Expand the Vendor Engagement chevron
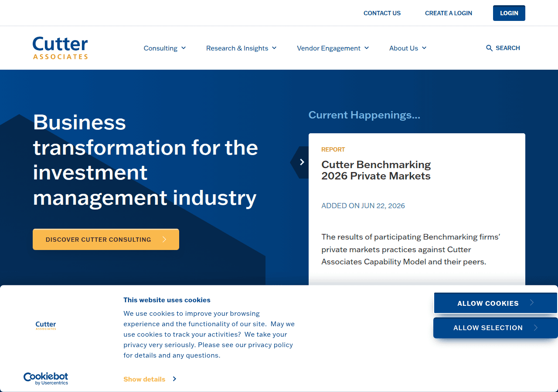This screenshot has width=558, height=392. click(x=367, y=48)
